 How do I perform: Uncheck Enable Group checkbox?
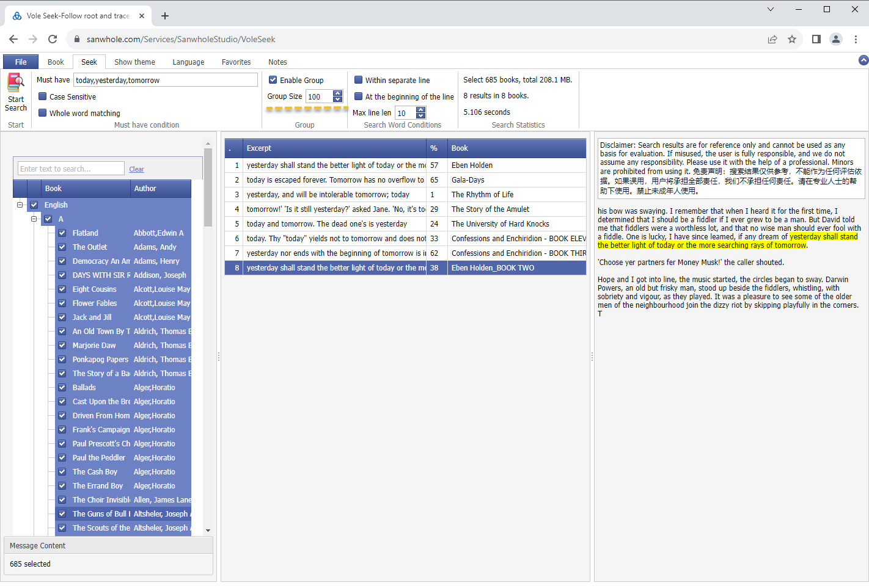(273, 80)
